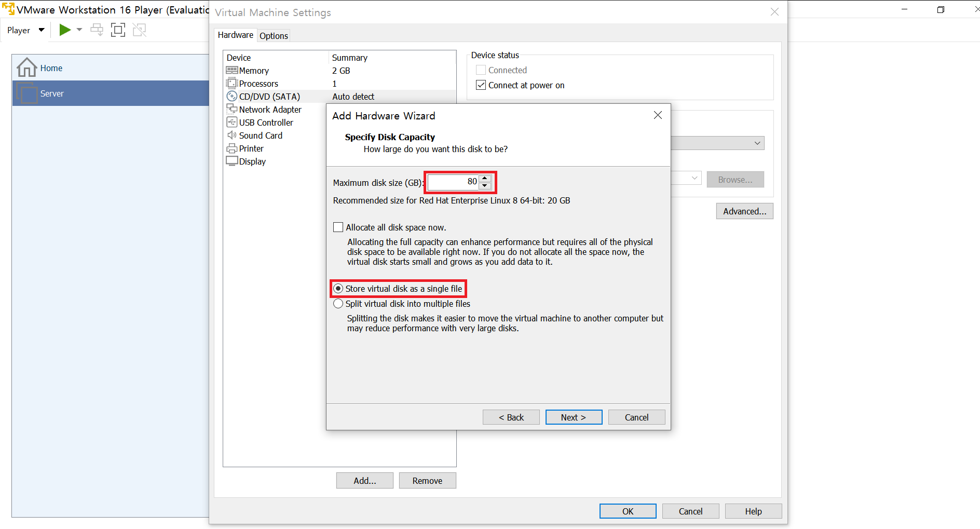The image size is (980, 529).
Task: Click the Back button in wizard
Action: (511, 417)
